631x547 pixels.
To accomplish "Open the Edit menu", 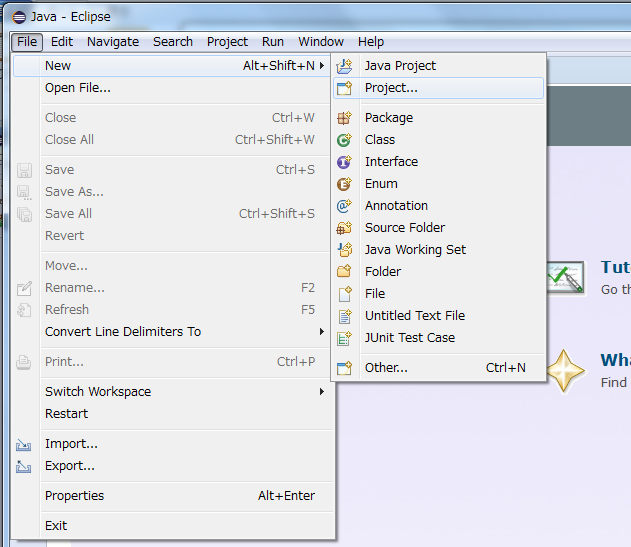I will pos(62,42).
